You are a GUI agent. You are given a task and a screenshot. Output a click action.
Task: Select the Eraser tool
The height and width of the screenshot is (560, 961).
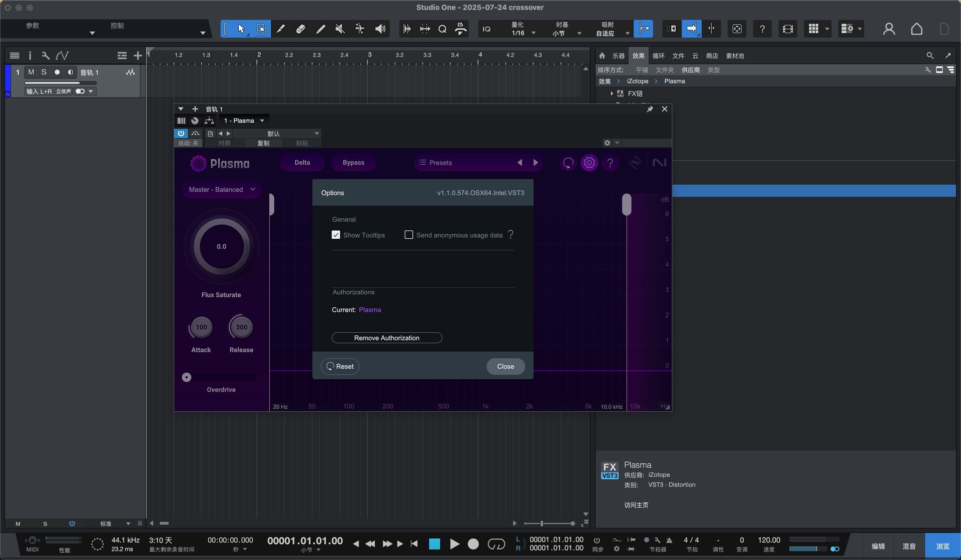(300, 29)
